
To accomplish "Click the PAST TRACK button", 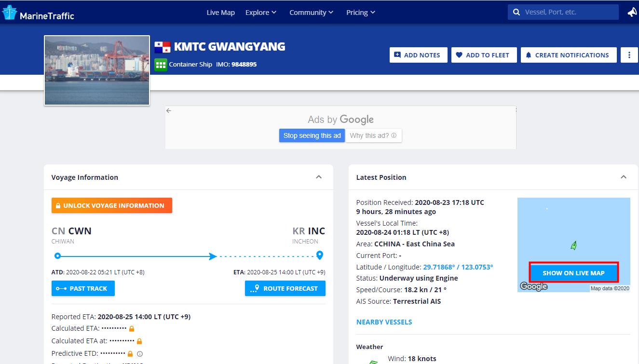I will 83,288.
